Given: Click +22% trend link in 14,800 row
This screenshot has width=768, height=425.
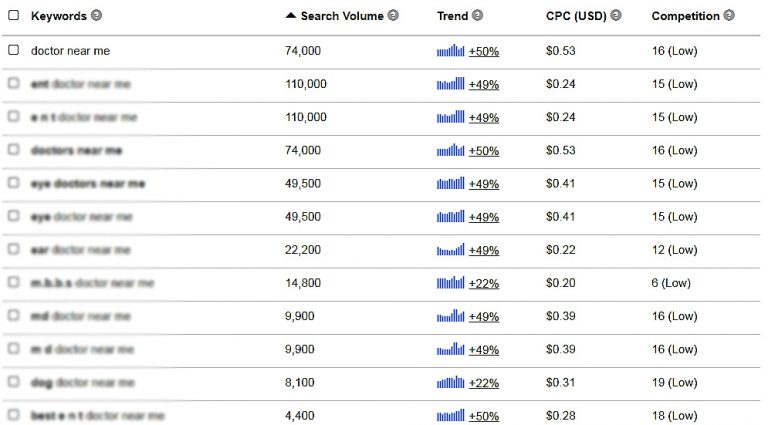Looking at the screenshot, I should [x=484, y=283].
